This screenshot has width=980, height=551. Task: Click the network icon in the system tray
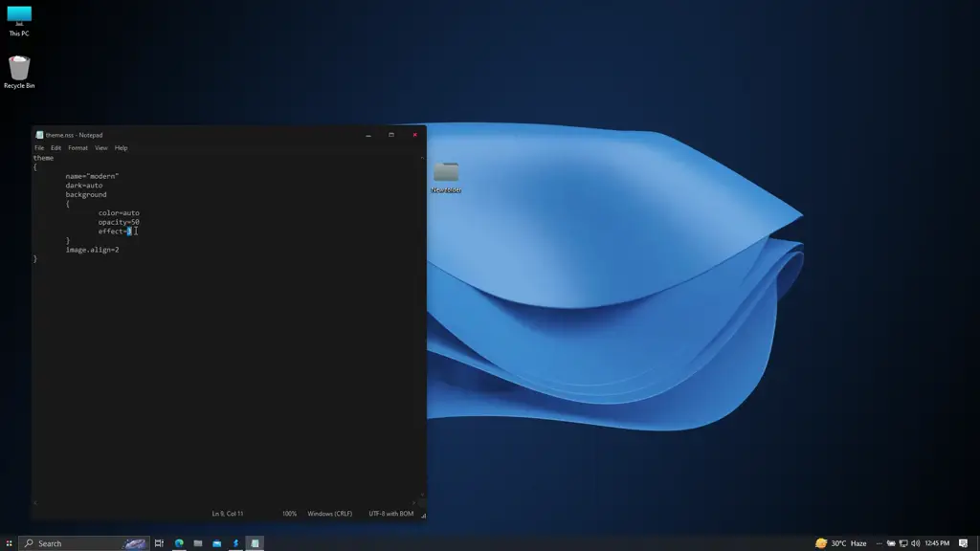pos(903,542)
